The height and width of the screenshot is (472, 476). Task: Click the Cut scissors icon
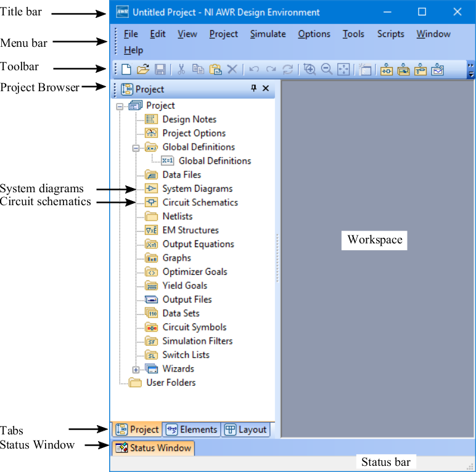181,69
